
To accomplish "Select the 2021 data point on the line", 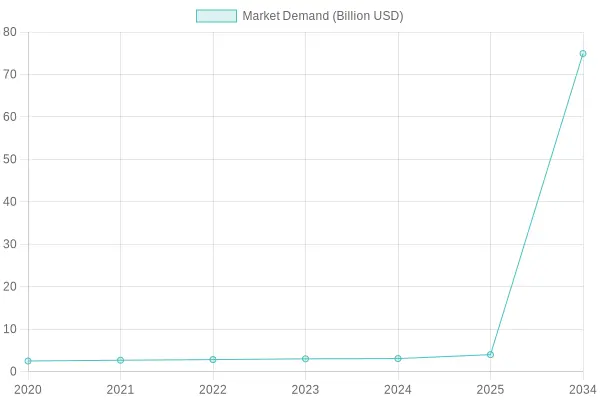I will pos(121,360).
